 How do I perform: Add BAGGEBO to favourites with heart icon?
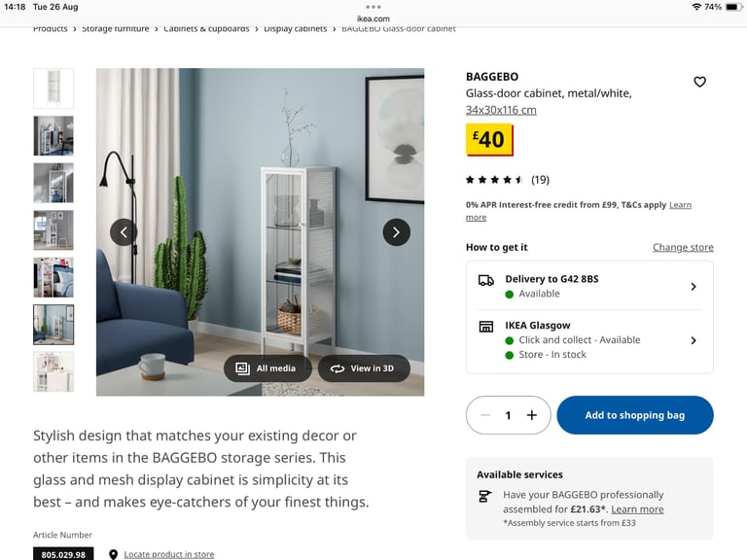(x=699, y=82)
